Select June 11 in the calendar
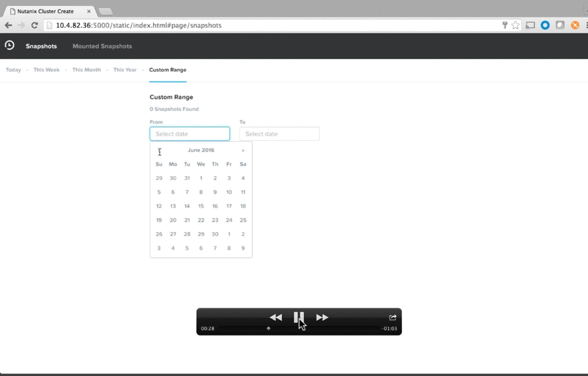 coord(243,192)
